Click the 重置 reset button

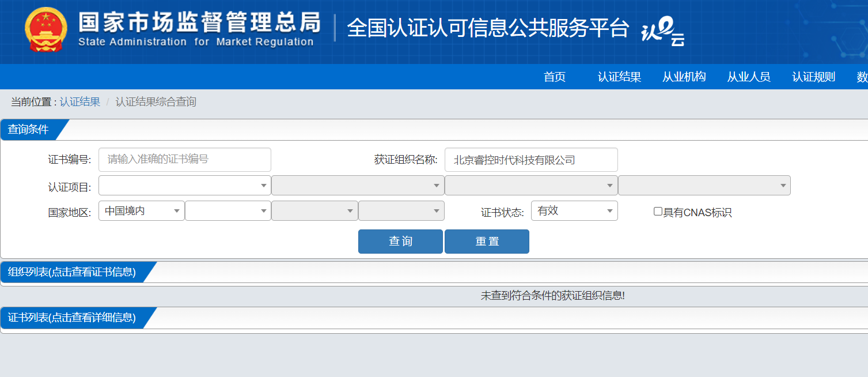[487, 242]
